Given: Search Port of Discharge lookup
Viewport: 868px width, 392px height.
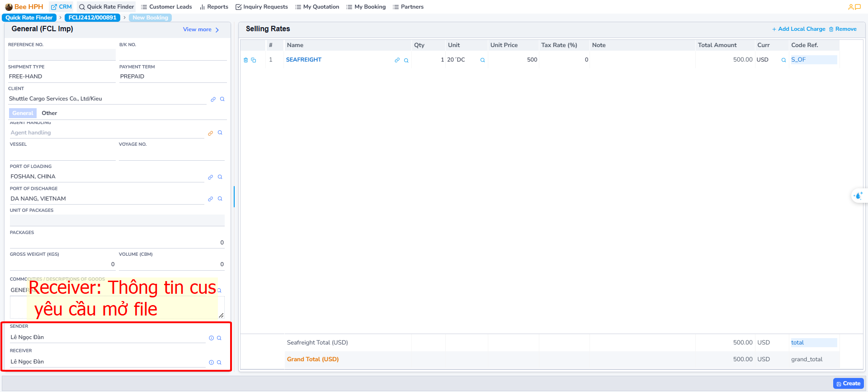Looking at the screenshot, I should [x=220, y=199].
